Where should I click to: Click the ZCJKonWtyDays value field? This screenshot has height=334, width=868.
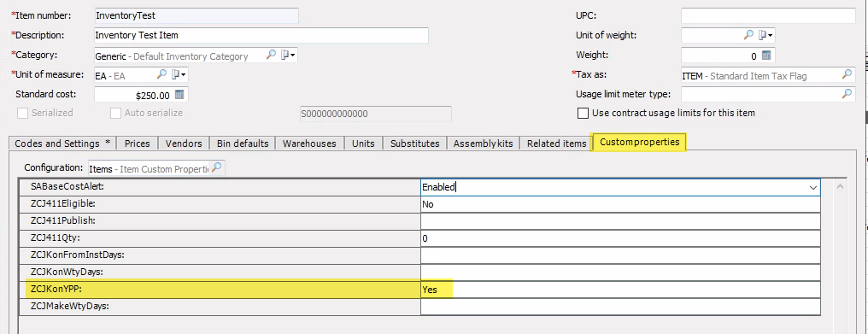pos(620,272)
